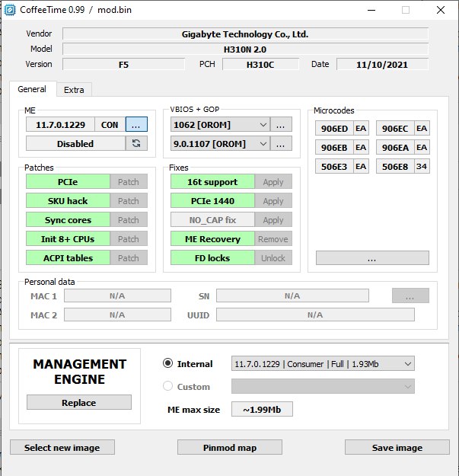Viewport: 459px width, 476px height.
Task: Click the Date 11/10/2021 field
Action: pyautogui.click(x=382, y=64)
